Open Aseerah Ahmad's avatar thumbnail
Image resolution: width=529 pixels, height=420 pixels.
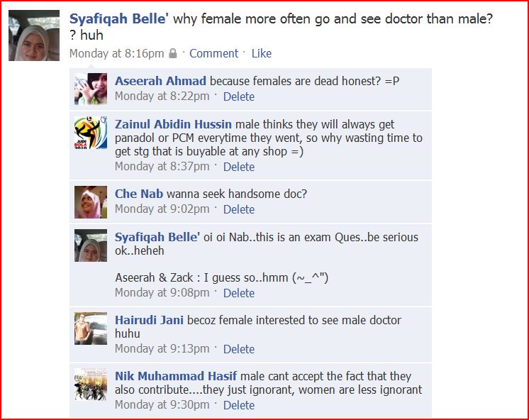tap(91, 89)
